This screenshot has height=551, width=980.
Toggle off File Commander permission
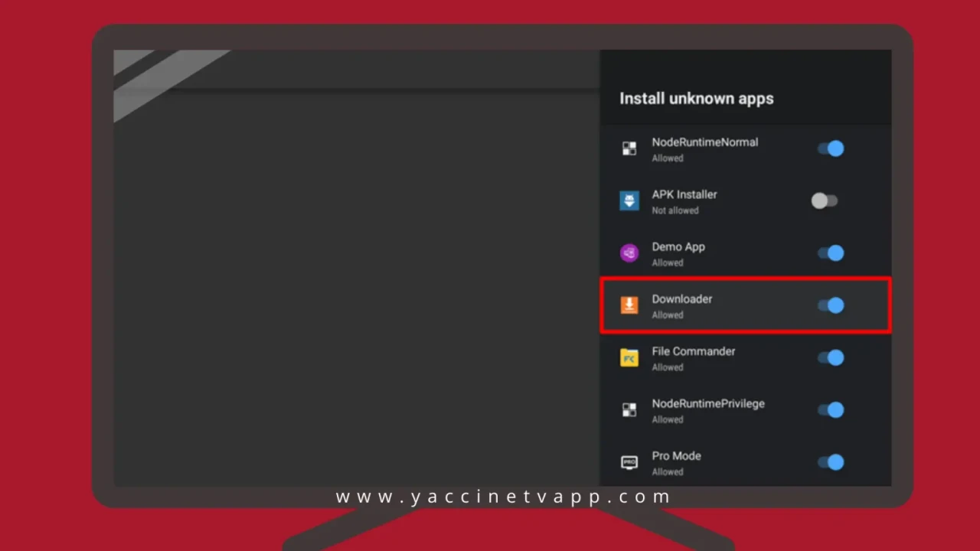tap(831, 357)
